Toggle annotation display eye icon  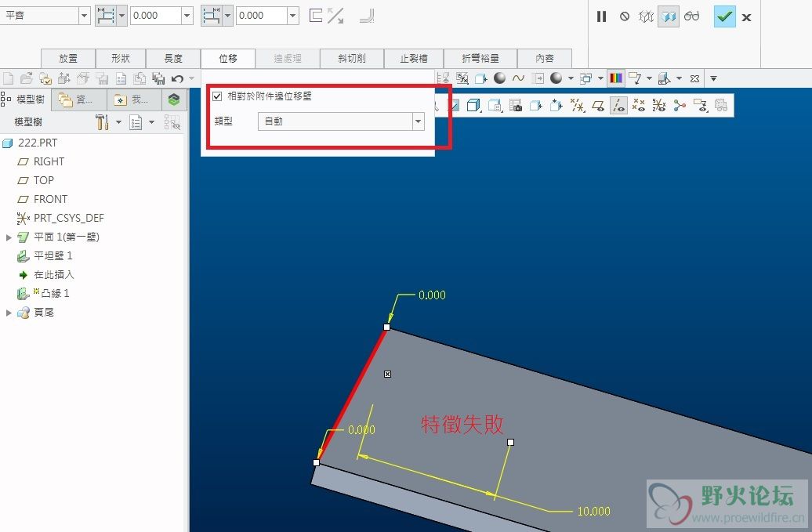[700, 106]
